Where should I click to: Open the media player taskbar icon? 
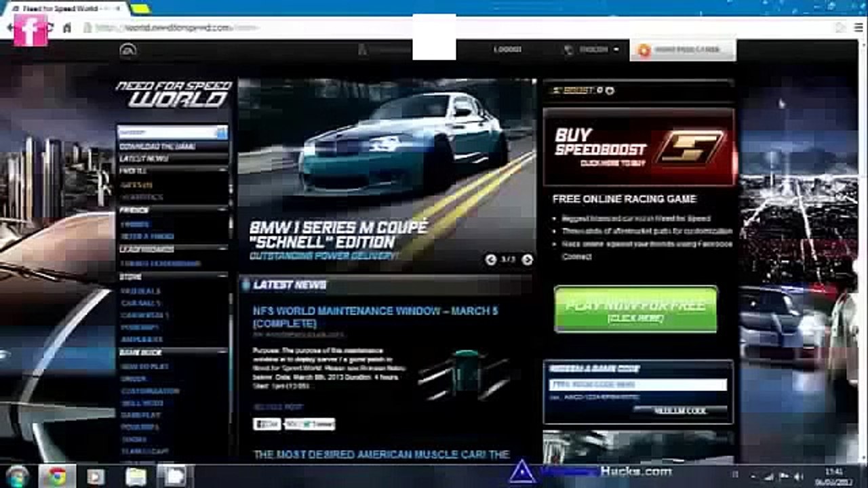click(x=96, y=476)
